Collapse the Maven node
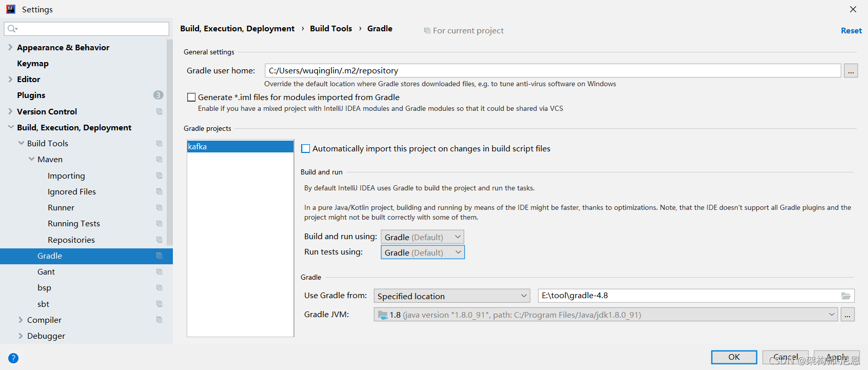Viewport: 868px width, 370px height. pyautogui.click(x=31, y=159)
